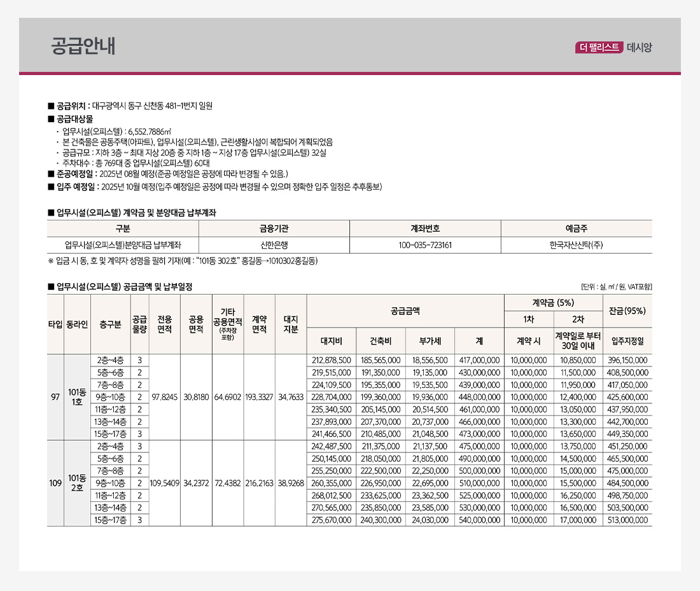This screenshot has height=591, width=700.
Task: Click the 더 팰리스트 brand badge
Action: click(598, 47)
